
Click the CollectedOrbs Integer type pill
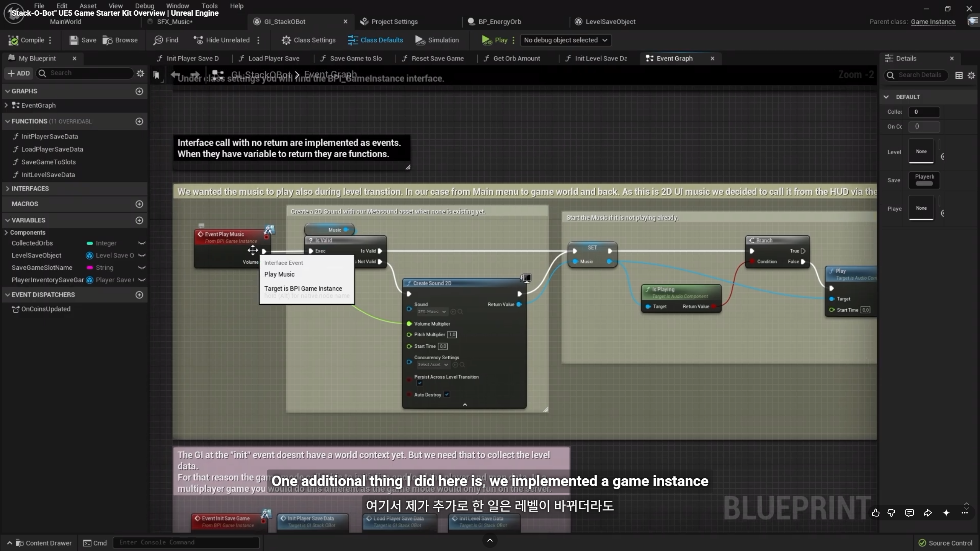pyautogui.click(x=102, y=243)
